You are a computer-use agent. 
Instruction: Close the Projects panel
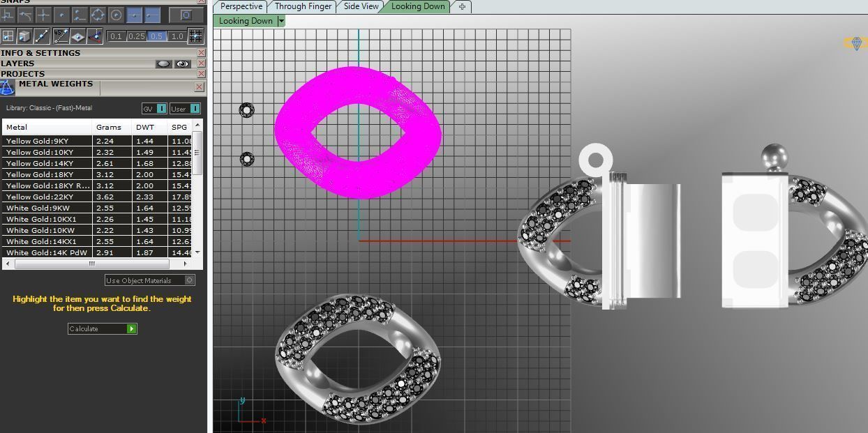(202, 73)
